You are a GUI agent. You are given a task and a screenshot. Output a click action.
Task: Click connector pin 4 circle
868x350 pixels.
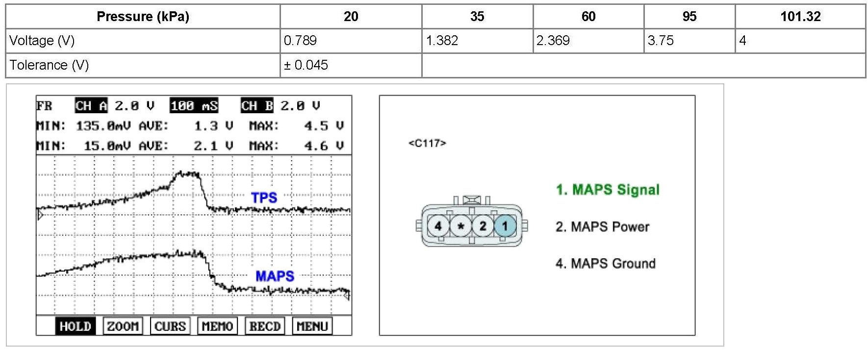click(438, 226)
